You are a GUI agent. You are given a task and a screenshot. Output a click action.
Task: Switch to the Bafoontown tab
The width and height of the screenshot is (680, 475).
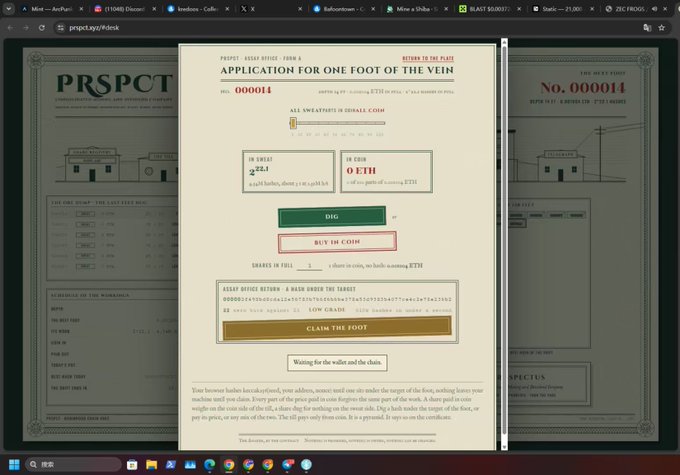coord(343,9)
